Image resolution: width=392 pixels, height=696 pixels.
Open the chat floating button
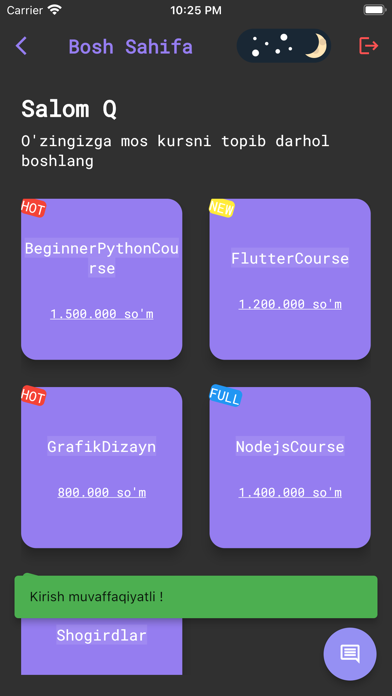tap(350, 653)
